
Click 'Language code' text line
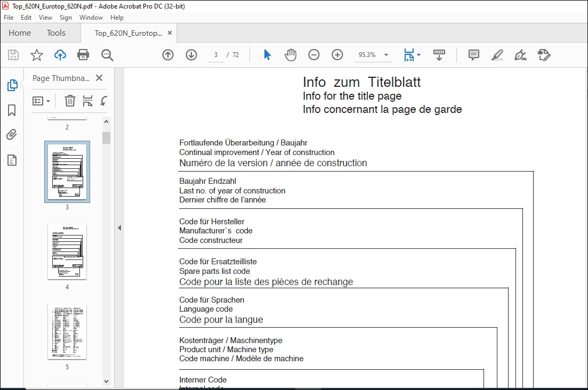(x=206, y=309)
